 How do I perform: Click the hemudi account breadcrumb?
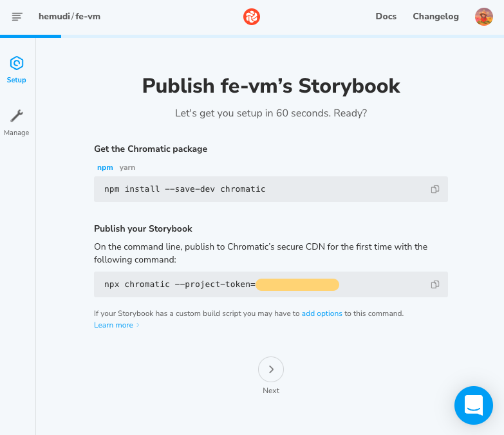pos(54,16)
